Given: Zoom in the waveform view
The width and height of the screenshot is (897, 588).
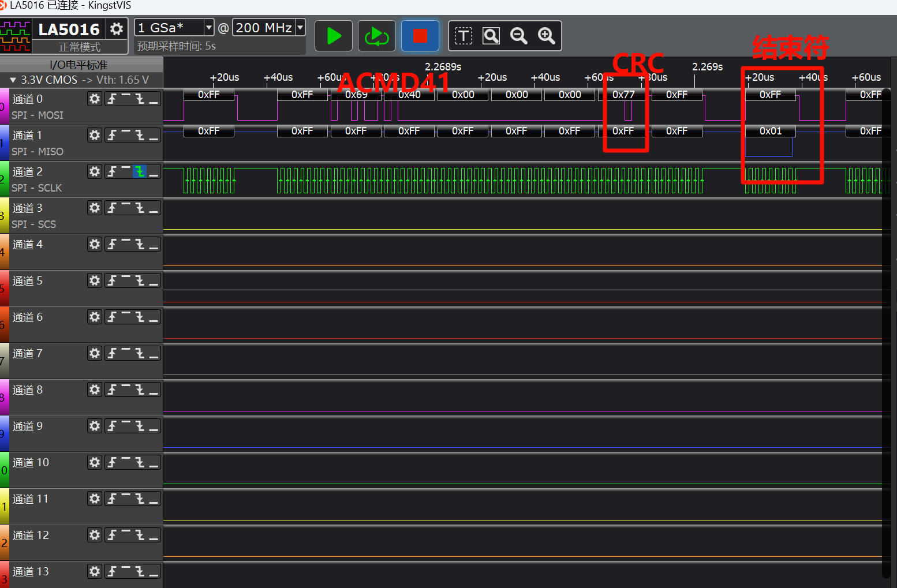Looking at the screenshot, I should (x=546, y=36).
